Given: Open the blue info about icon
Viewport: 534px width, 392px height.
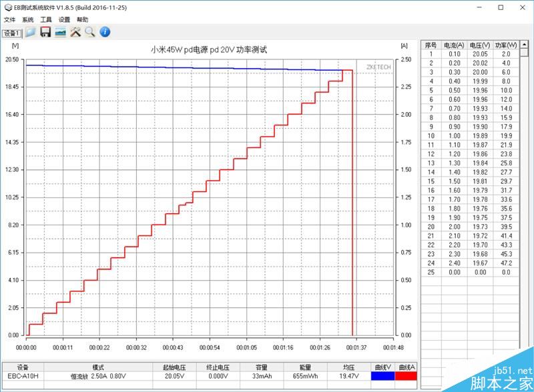Looking at the screenshot, I should [x=105, y=32].
